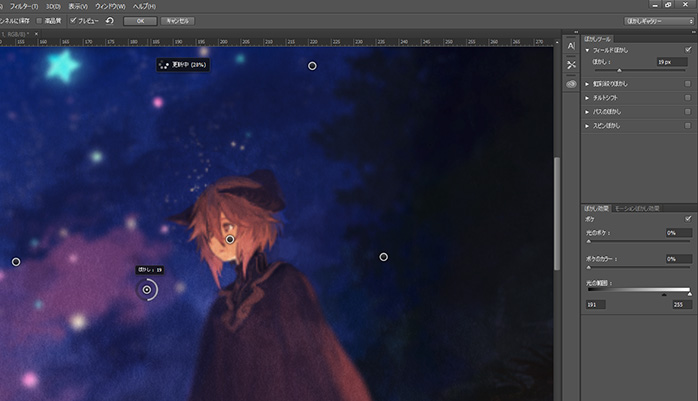Click the white handle on 光の範囲 gradient
Screen dimensions: 698x401
pyautogui.click(x=690, y=295)
